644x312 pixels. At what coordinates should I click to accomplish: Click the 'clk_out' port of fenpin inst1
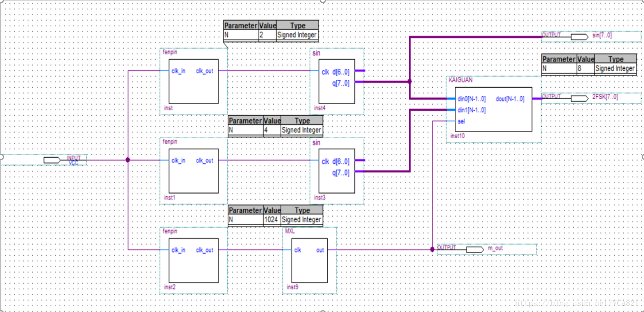pos(205,160)
